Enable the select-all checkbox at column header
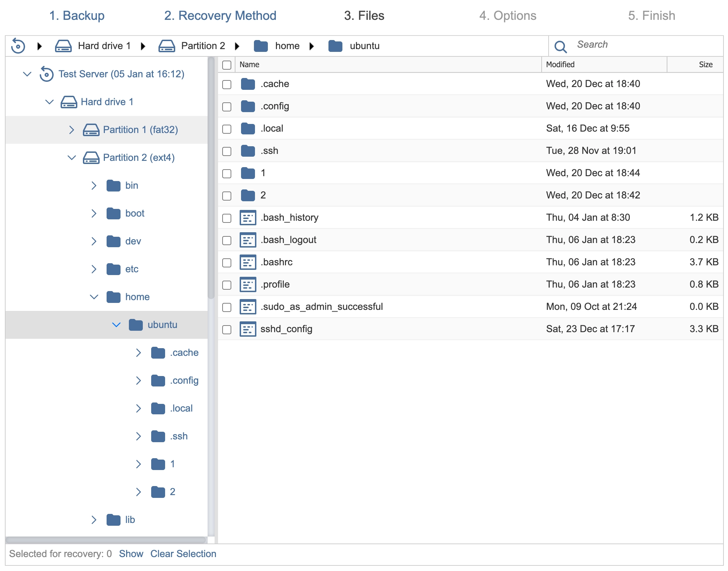 tap(227, 64)
